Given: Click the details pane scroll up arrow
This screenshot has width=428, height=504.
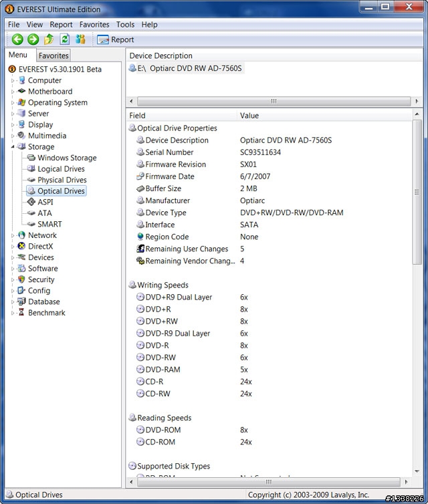Looking at the screenshot, I should [x=417, y=114].
